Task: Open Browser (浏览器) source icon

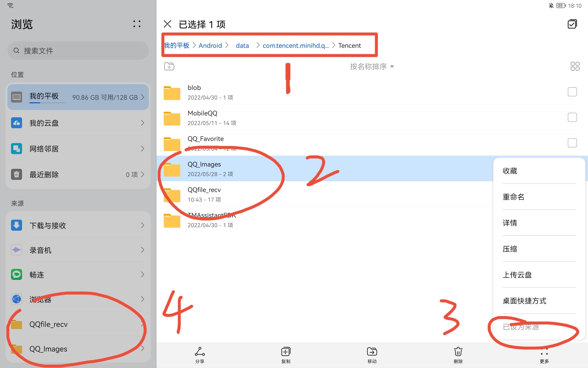Action: click(x=17, y=299)
